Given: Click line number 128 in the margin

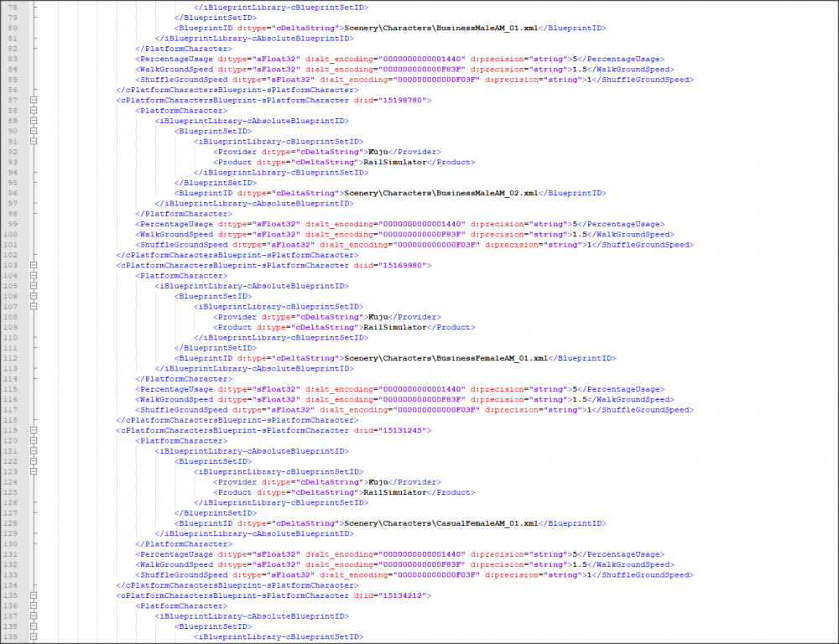Looking at the screenshot, I should pos(13,523).
